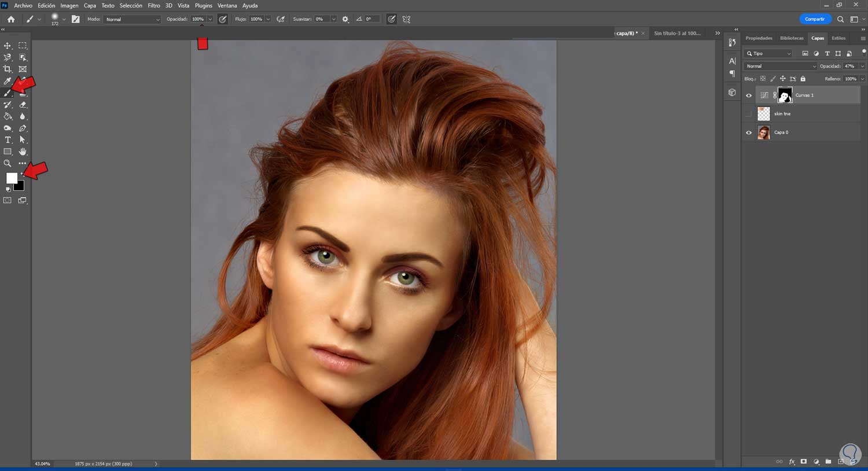Click the Home icon in options bar
The width and height of the screenshot is (868, 471).
tap(11, 19)
